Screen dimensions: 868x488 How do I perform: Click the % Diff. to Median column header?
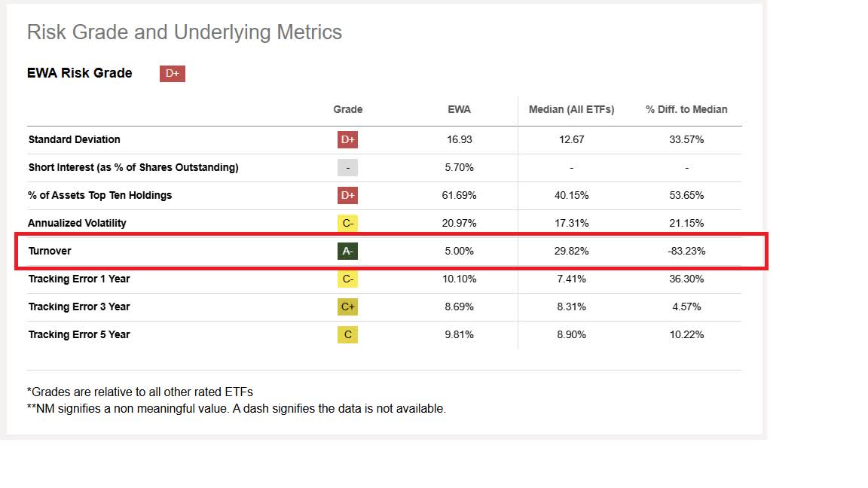click(686, 109)
